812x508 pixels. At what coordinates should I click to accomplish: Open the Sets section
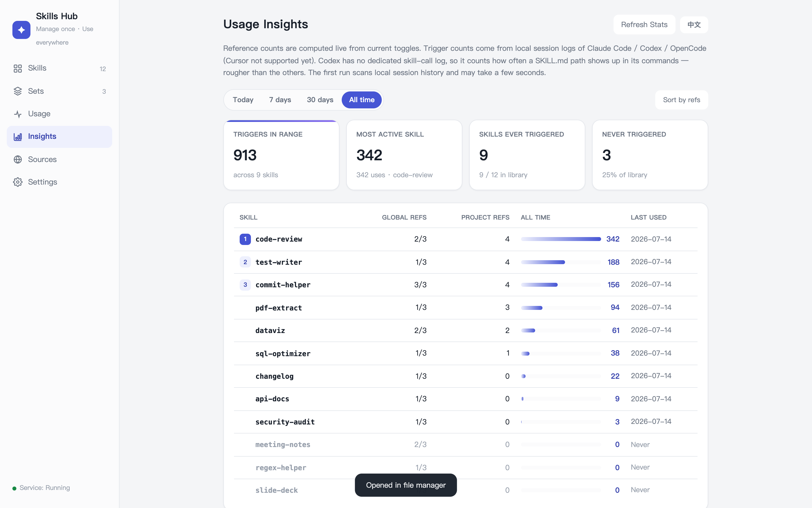click(x=59, y=91)
